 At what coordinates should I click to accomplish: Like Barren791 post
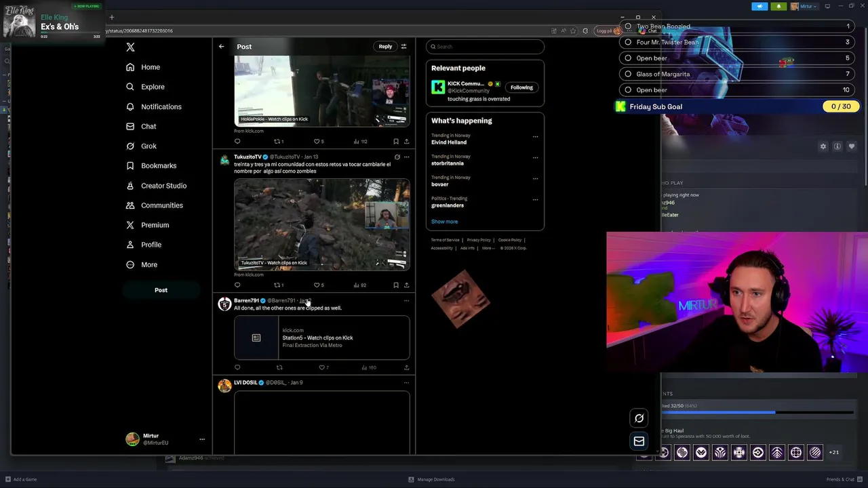pos(322,367)
